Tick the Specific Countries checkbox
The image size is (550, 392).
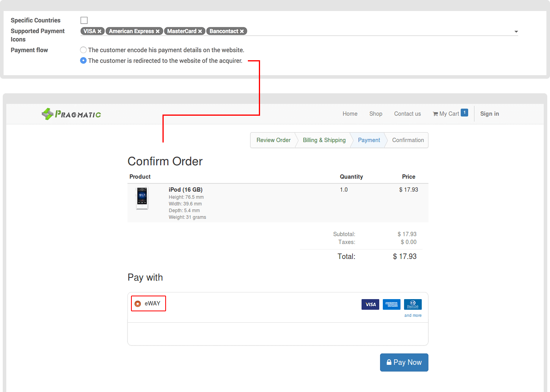84,20
